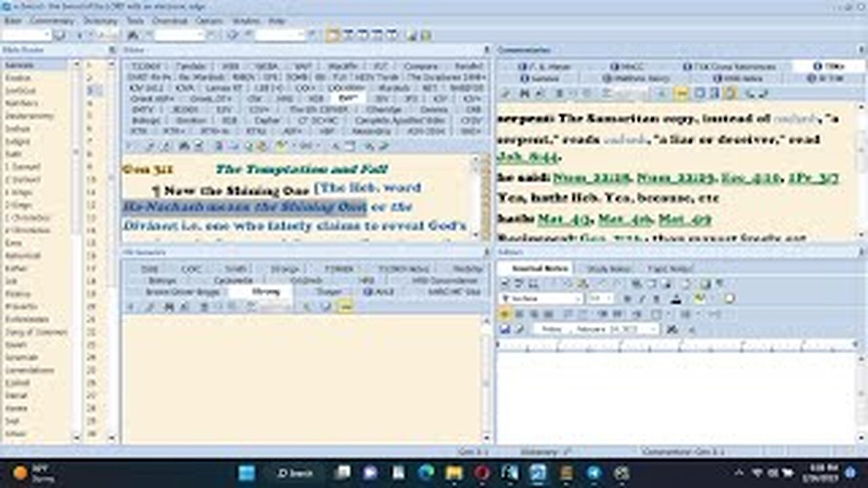The width and height of the screenshot is (868, 488).
Task: Click the third layout icon in main toolbar
Action: pos(363,35)
